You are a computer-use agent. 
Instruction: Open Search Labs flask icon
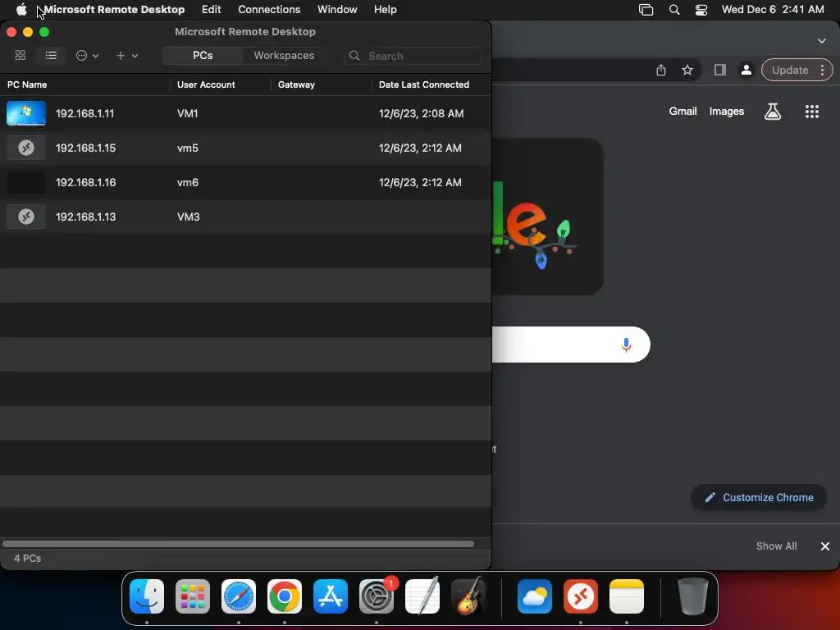coord(773,112)
